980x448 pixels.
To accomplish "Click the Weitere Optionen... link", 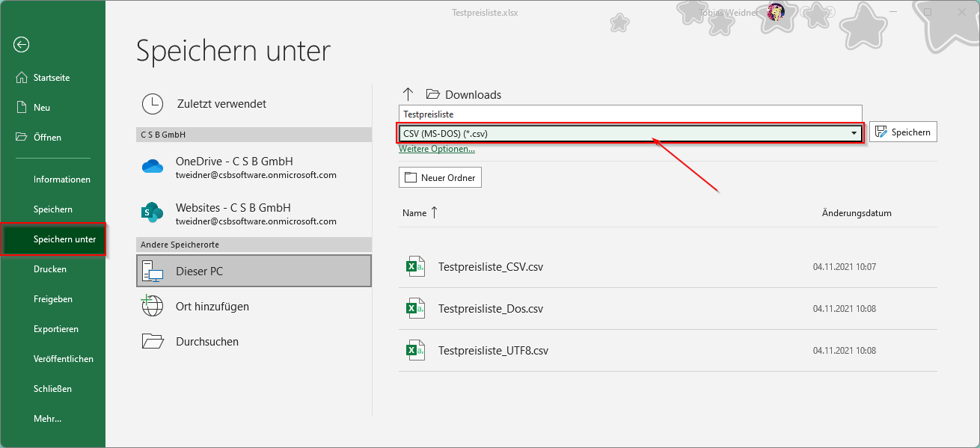I will click(x=437, y=149).
